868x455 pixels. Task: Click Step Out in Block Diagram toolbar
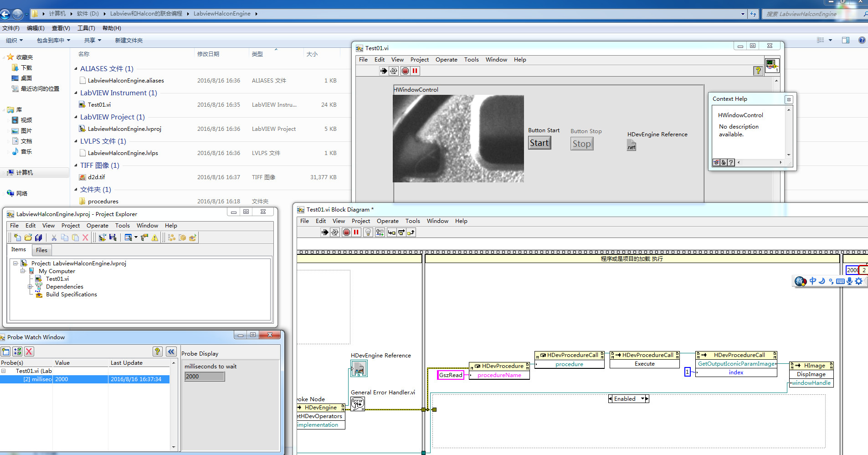click(411, 233)
